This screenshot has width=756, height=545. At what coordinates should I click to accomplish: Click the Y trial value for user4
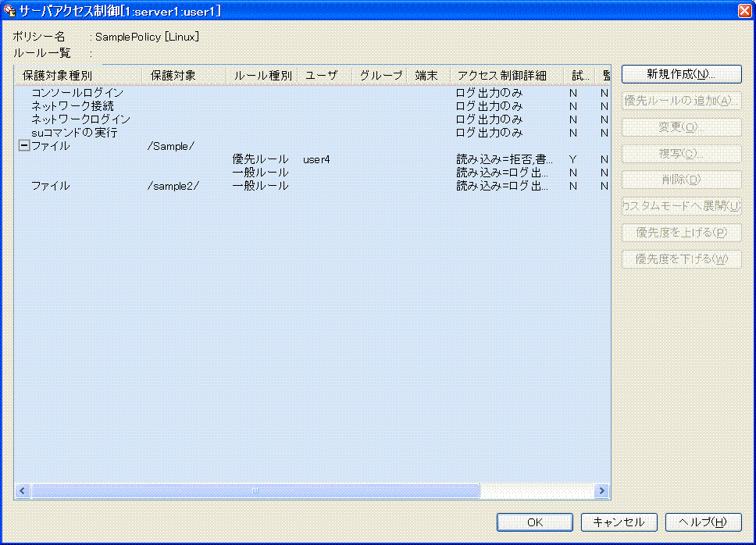572,159
